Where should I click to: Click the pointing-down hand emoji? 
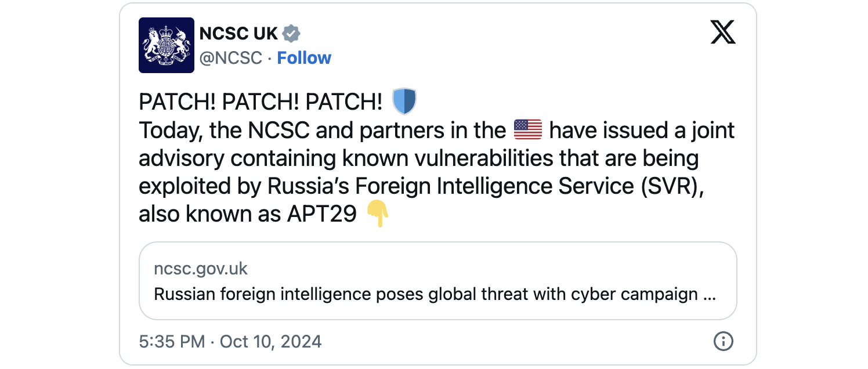pyautogui.click(x=378, y=215)
